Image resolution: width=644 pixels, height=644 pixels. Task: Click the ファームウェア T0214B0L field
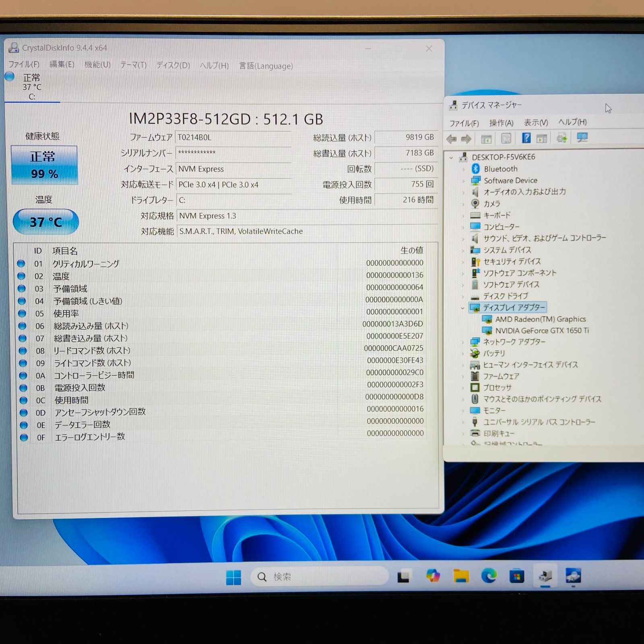(233, 137)
